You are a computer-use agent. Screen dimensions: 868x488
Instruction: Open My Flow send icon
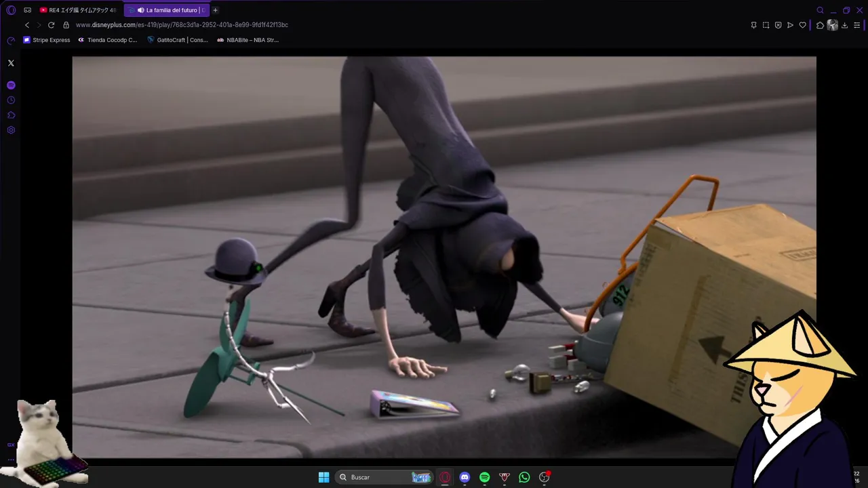click(x=790, y=25)
